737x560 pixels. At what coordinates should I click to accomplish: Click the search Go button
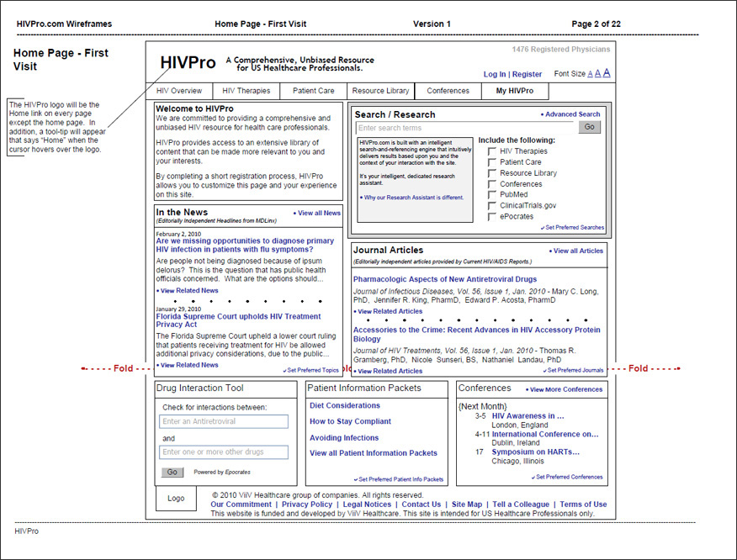[590, 127]
